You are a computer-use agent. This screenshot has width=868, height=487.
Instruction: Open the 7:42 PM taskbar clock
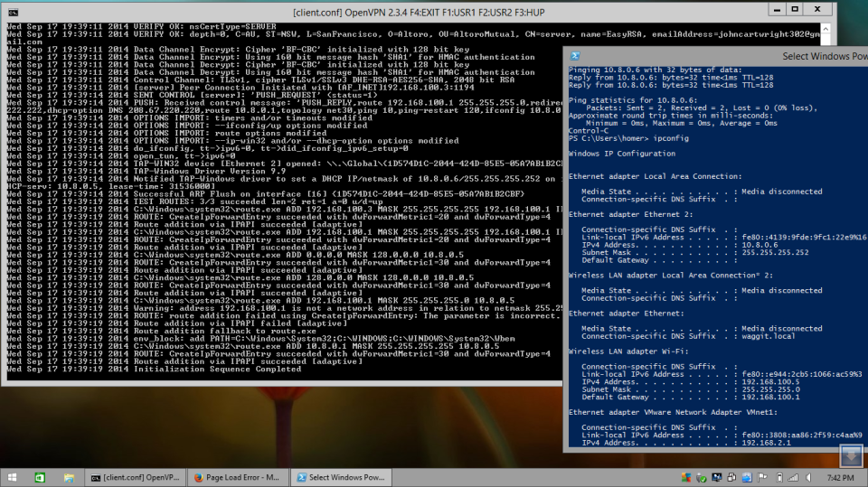[x=840, y=478]
